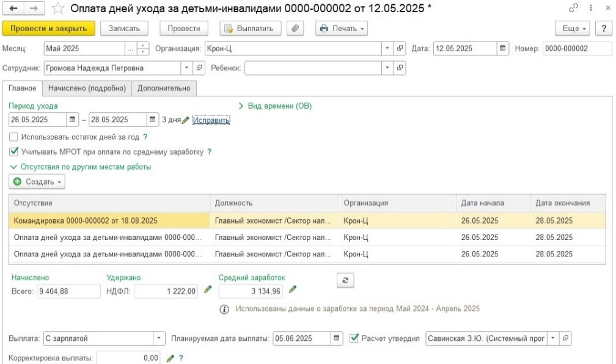Click the 'Исправить' link
The width and height of the screenshot is (616, 364).
coord(211,120)
